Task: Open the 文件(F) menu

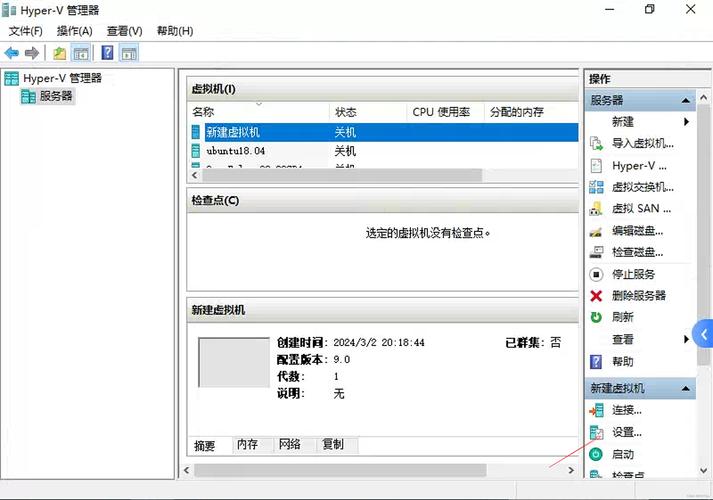Action: [x=25, y=31]
